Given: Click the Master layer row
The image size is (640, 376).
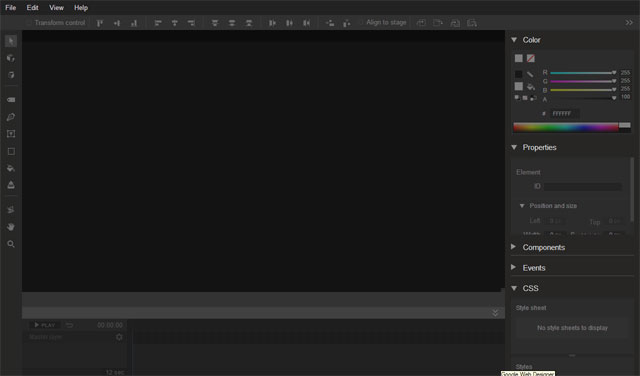Looking at the screenshot, I should [76, 337].
